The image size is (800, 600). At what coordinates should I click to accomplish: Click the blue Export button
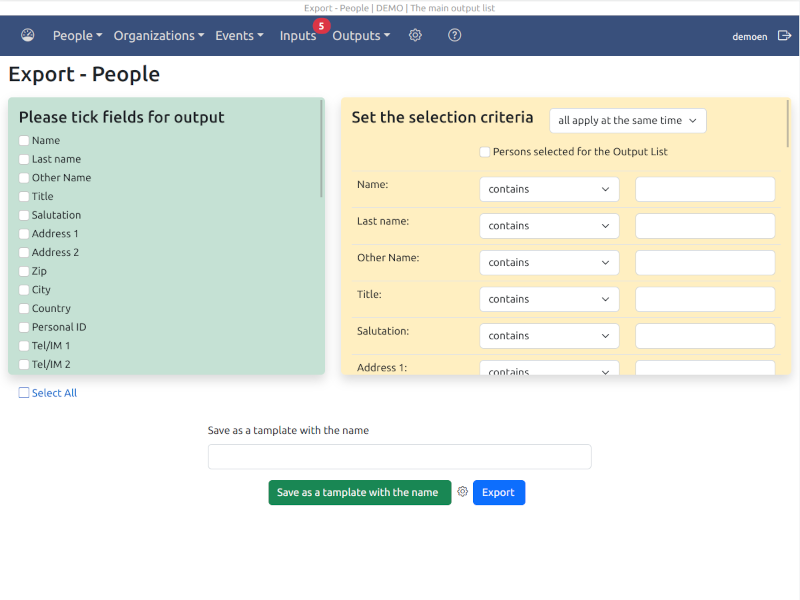tap(498, 492)
